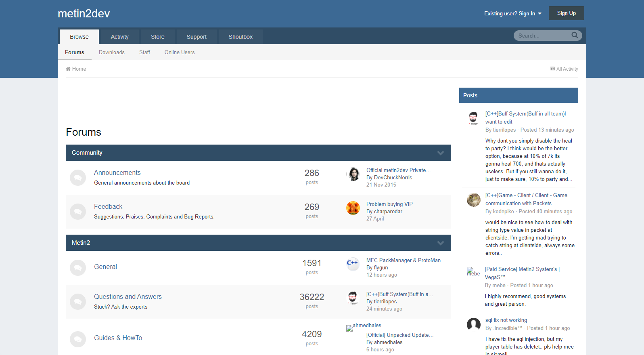Click the Feedback forum bubble icon
This screenshot has height=355, width=644.
[x=78, y=212]
